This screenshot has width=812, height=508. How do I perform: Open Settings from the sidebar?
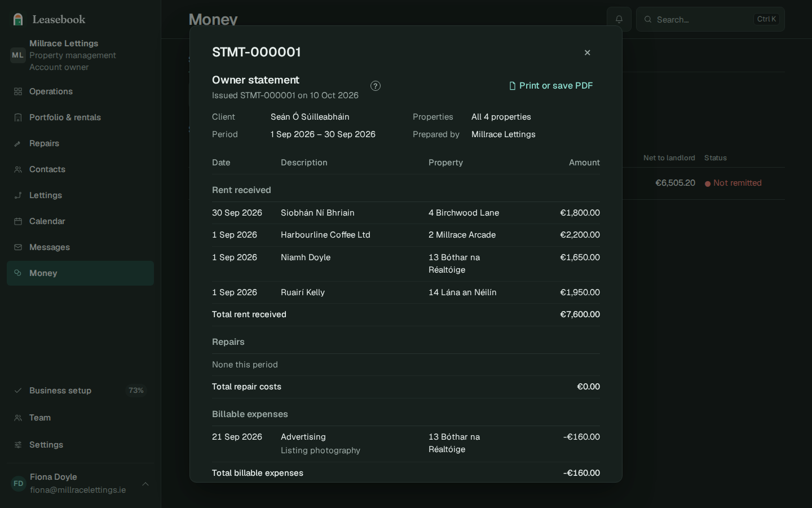click(80, 445)
